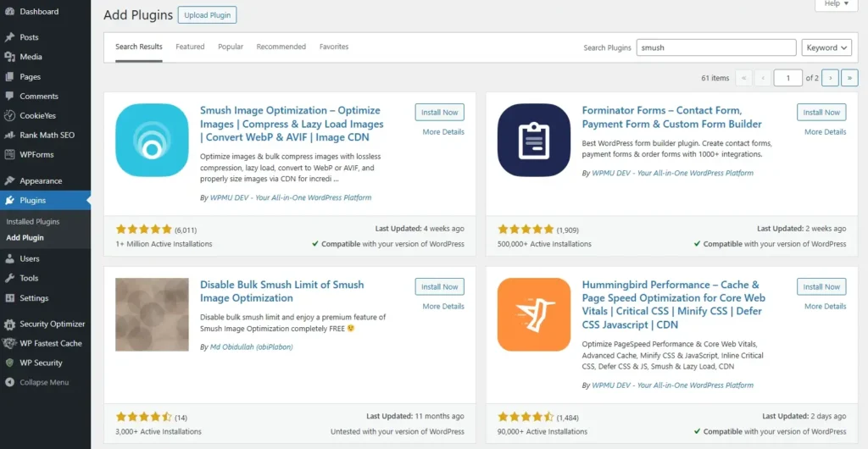Click '500,000+ Active Installations' text

click(x=545, y=244)
